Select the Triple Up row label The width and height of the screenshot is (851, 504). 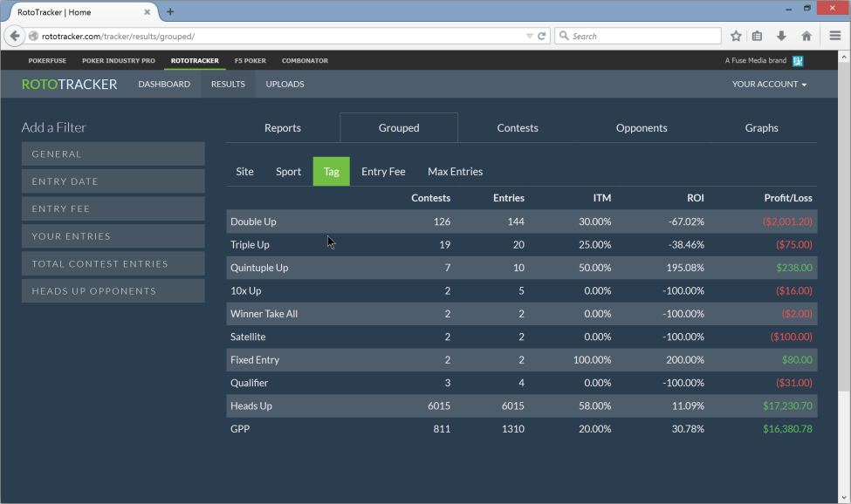[x=250, y=244]
